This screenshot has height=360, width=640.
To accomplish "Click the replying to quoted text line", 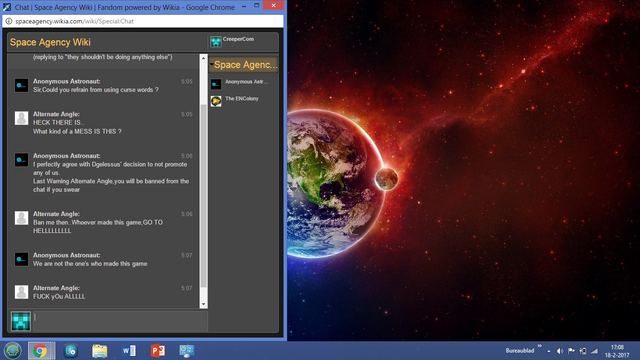I will click(x=102, y=57).
